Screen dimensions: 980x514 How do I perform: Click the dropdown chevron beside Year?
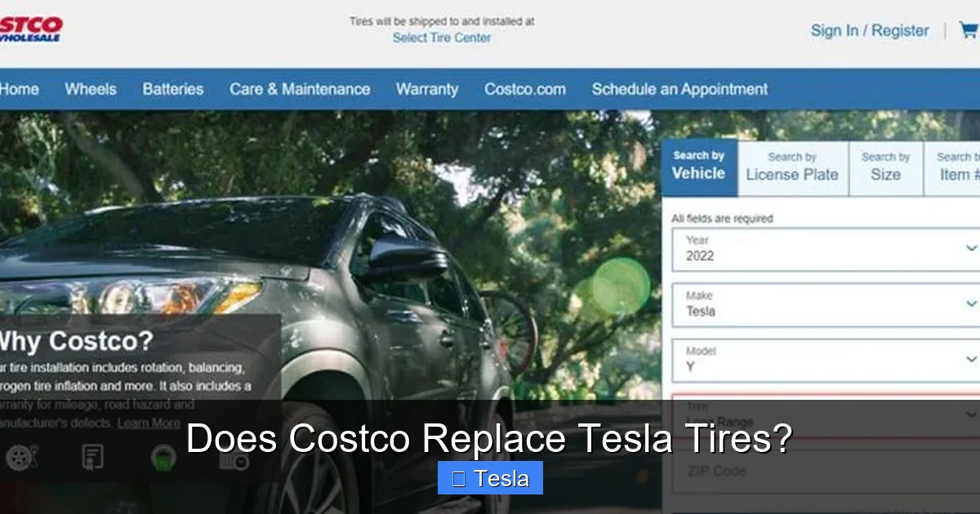click(972, 249)
